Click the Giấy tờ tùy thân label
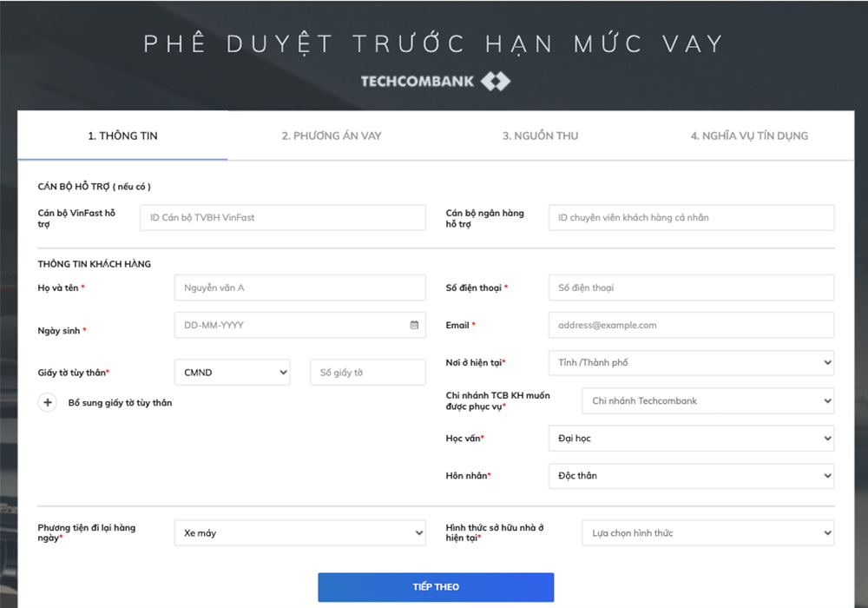Screen dimensions: 868x608 click(74, 373)
